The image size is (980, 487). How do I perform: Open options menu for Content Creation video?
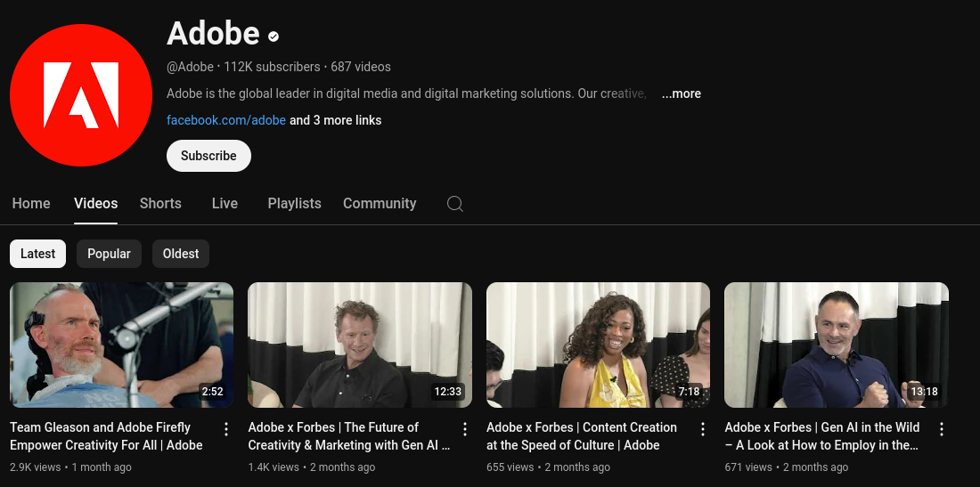coord(703,429)
